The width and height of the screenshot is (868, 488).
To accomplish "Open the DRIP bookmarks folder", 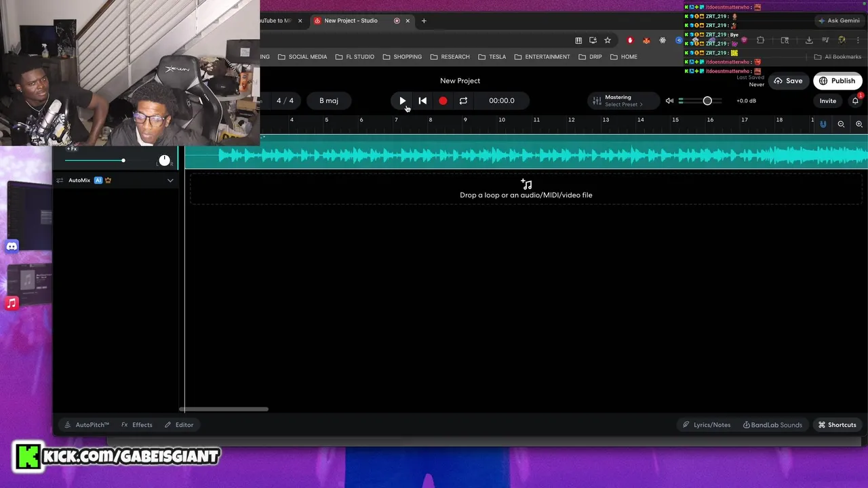I will [x=590, y=57].
